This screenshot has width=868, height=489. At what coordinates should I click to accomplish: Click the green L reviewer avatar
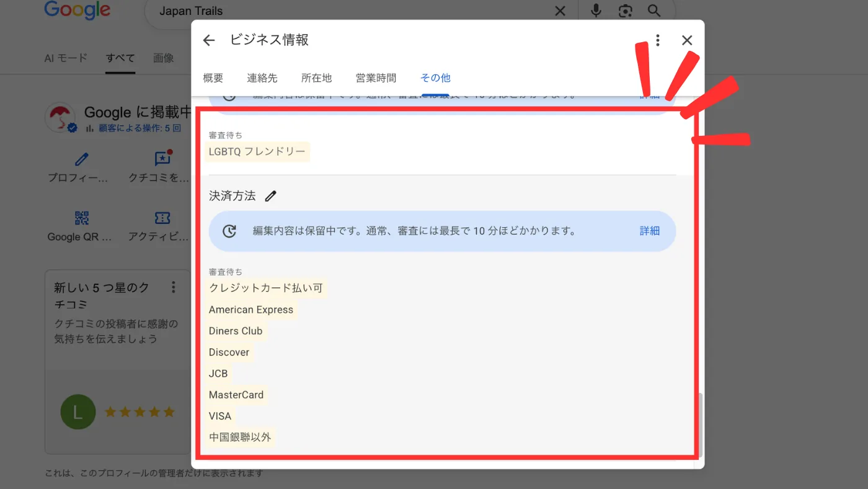(x=78, y=412)
